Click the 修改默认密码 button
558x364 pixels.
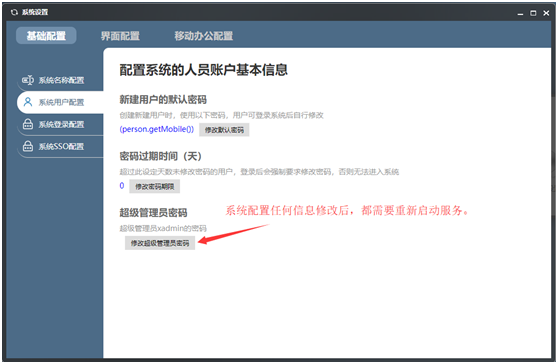pyautogui.click(x=224, y=130)
